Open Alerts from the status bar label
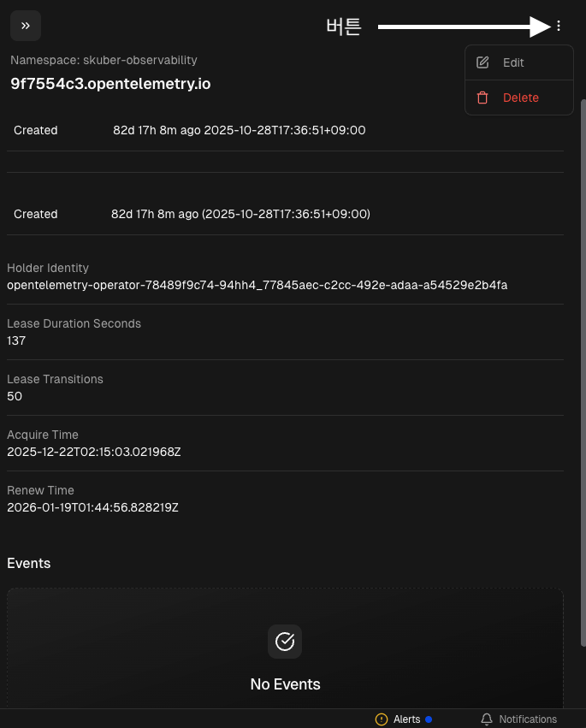Viewport: 586px width, 728px height. click(407, 719)
